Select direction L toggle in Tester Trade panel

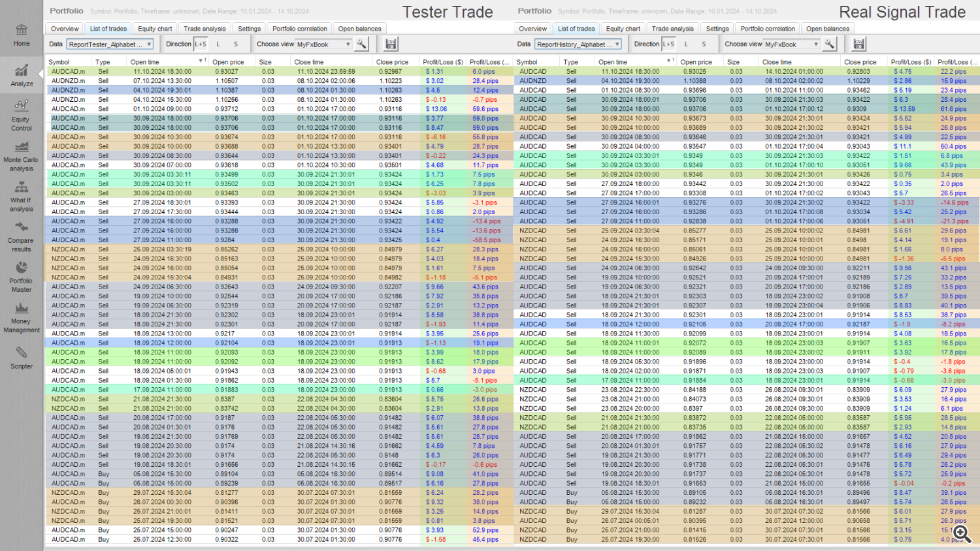[218, 44]
